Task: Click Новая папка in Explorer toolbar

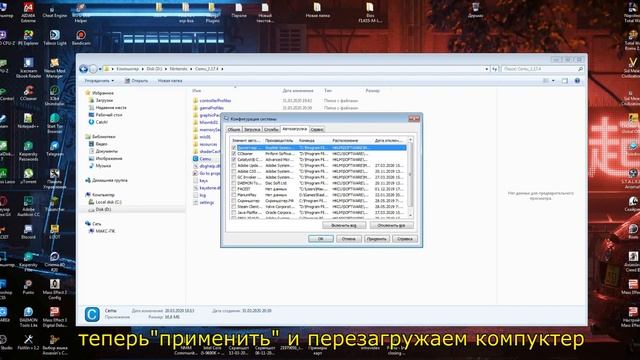Action: (170, 81)
